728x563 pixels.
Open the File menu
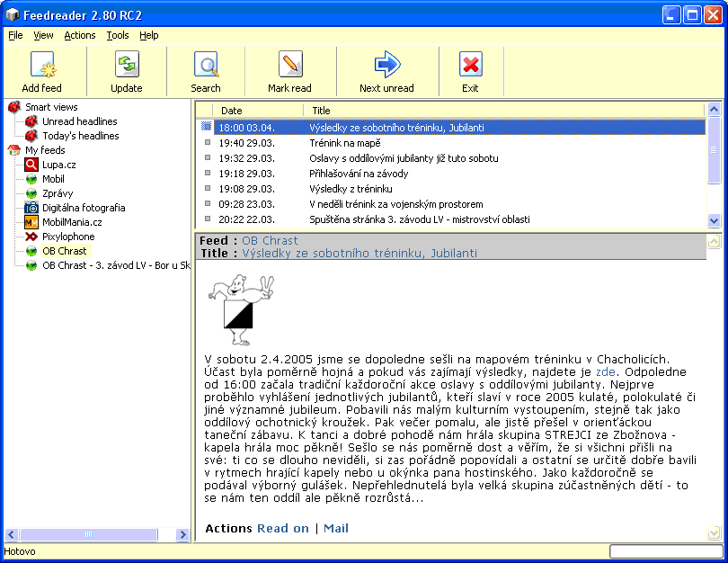pyautogui.click(x=15, y=35)
